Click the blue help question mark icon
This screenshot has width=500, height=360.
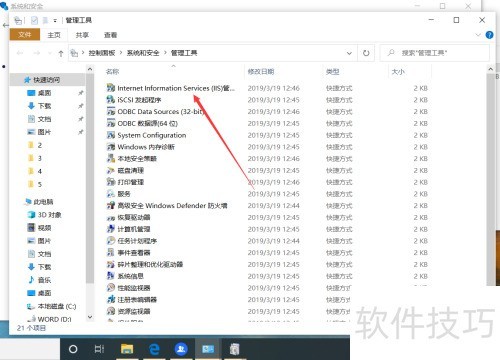[x=489, y=35]
